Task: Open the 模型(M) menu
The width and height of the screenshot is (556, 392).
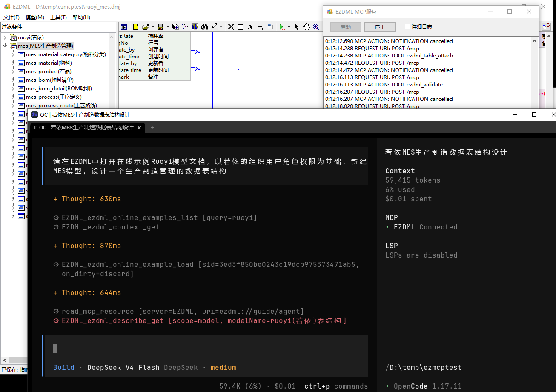Action: click(x=35, y=17)
